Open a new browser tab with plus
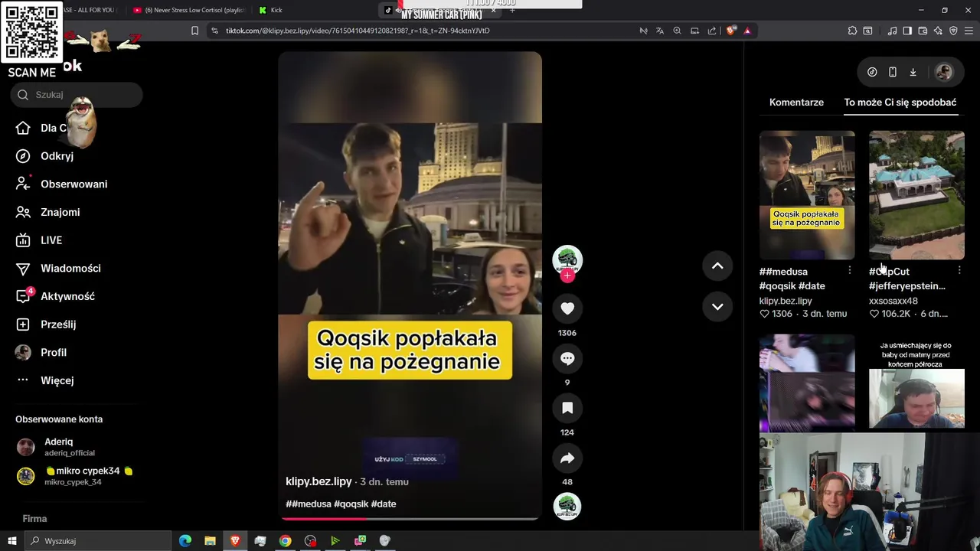This screenshot has height=551, width=980. point(512,10)
